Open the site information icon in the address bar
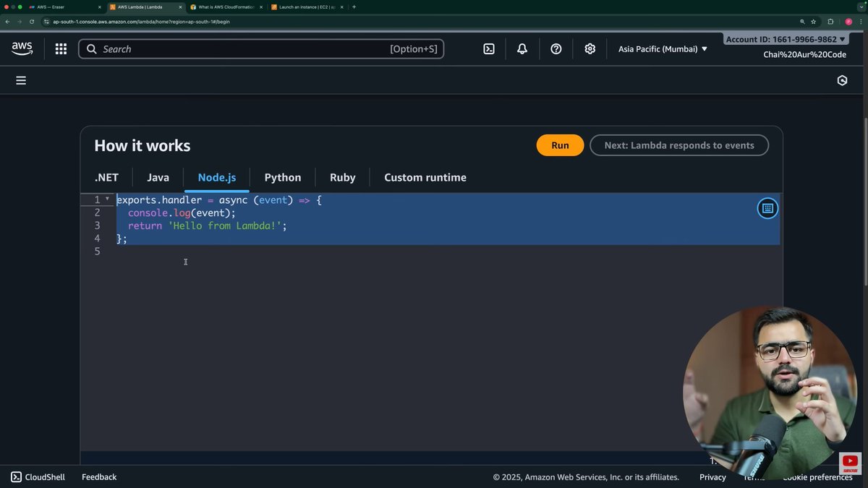 pos(46,22)
